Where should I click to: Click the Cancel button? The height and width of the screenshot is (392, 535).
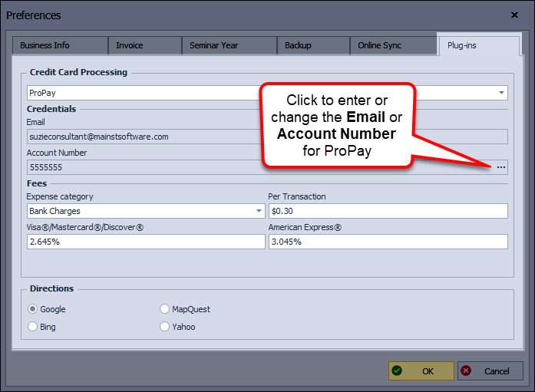coord(490,371)
